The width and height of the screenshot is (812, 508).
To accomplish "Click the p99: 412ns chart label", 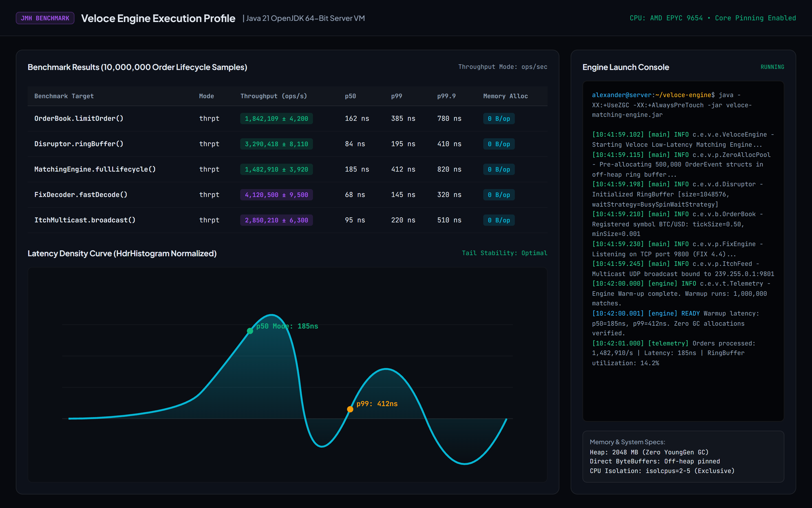I will (x=377, y=404).
